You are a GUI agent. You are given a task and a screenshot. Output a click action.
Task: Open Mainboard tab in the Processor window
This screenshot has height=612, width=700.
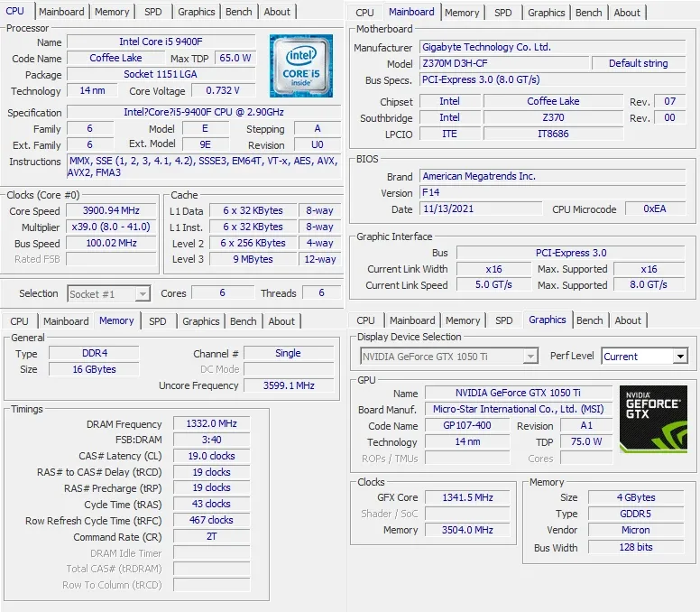point(62,12)
